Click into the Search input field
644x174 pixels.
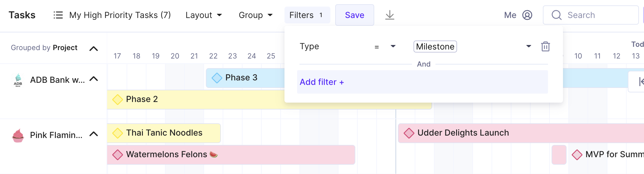click(x=590, y=15)
